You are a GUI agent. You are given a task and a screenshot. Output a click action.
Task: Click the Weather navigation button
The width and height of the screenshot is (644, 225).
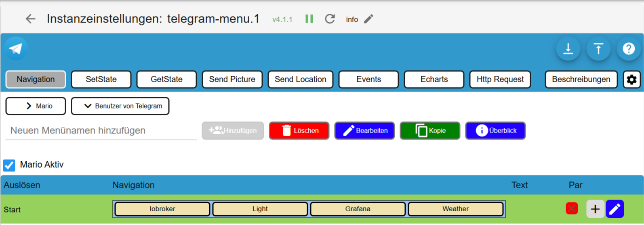pyautogui.click(x=456, y=209)
